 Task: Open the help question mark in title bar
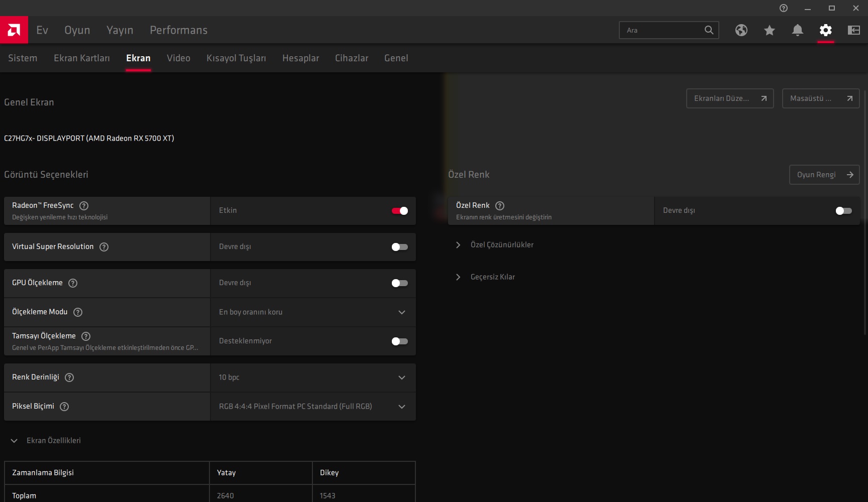784,8
